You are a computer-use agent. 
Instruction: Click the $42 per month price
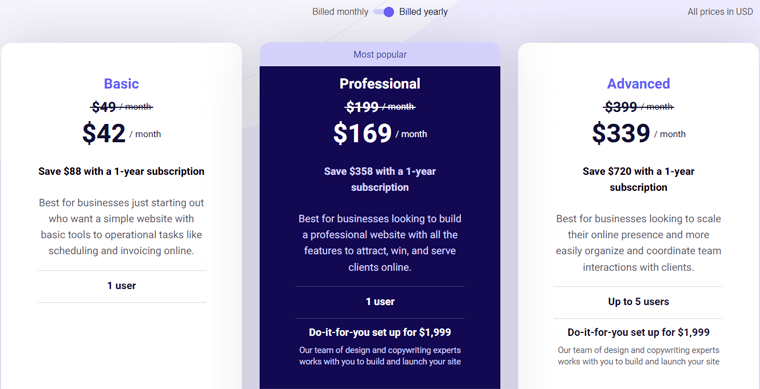(121, 133)
